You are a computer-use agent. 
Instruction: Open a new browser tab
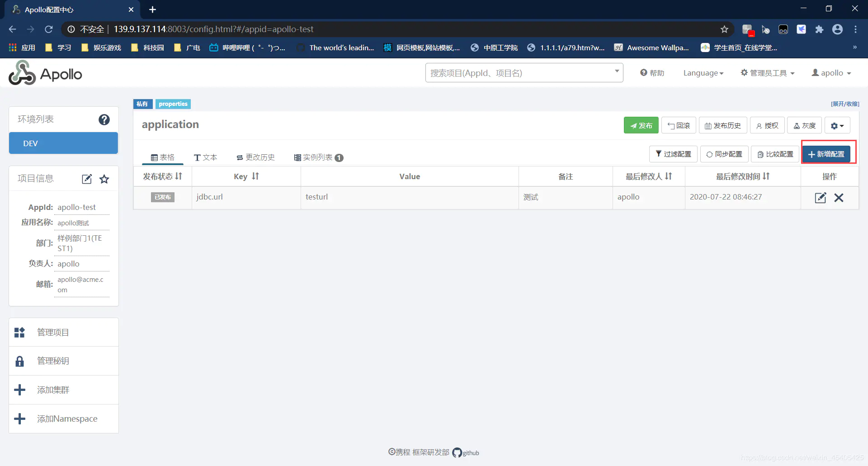pyautogui.click(x=153, y=10)
